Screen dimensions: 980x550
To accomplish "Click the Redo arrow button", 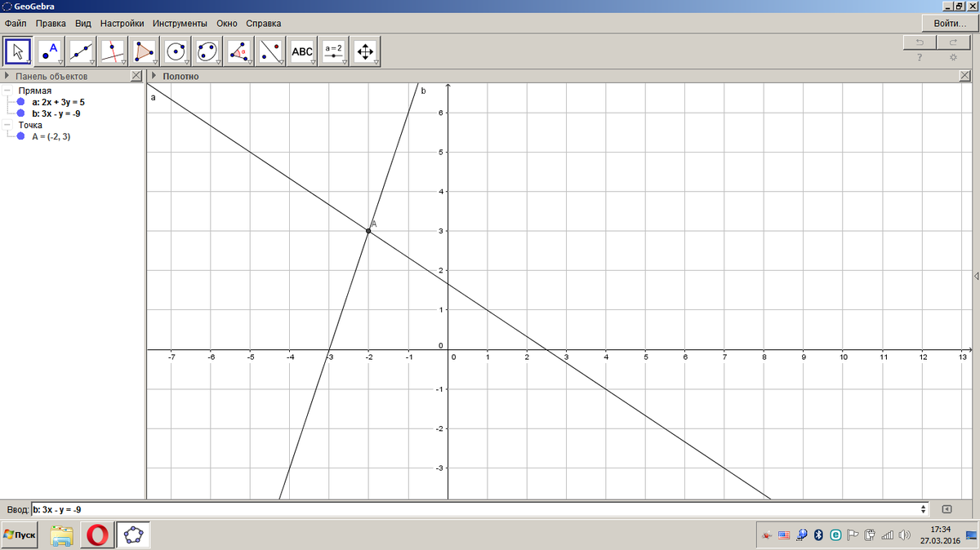I will (953, 42).
